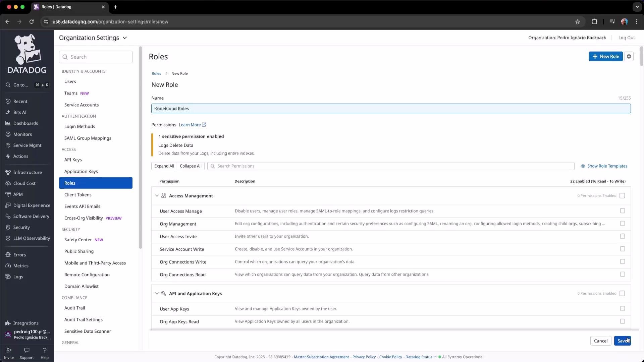Click the Datadog dog logo
This screenshot has height=362, width=644.
(27, 54)
